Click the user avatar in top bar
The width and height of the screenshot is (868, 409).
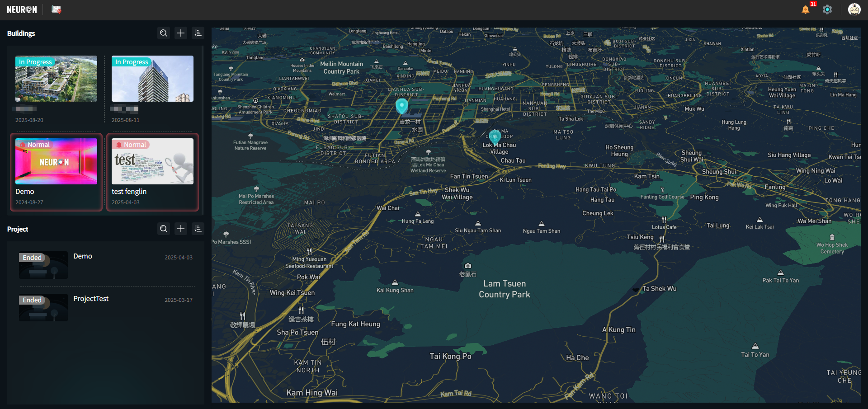pos(854,9)
